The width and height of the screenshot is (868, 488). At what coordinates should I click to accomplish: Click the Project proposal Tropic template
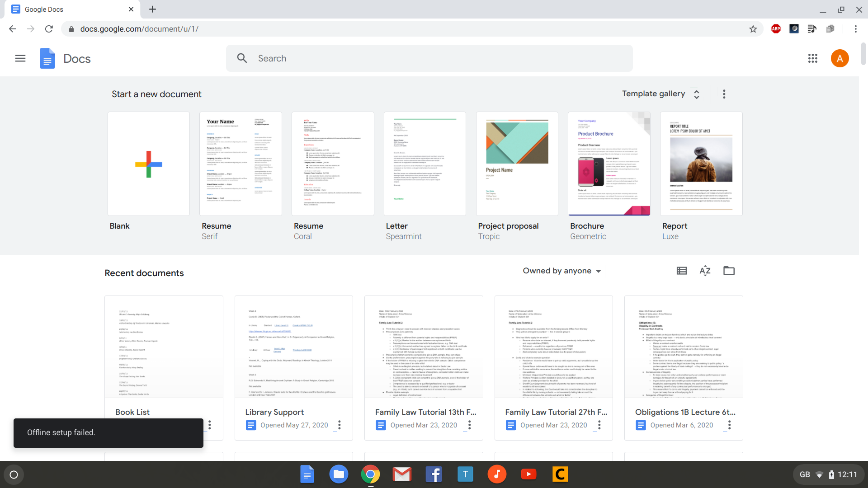click(x=517, y=164)
